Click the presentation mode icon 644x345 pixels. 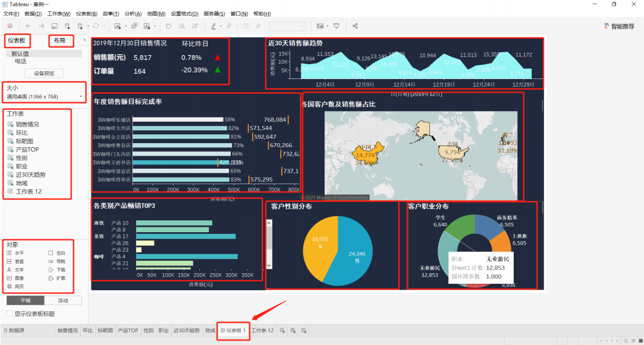[337, 26]
